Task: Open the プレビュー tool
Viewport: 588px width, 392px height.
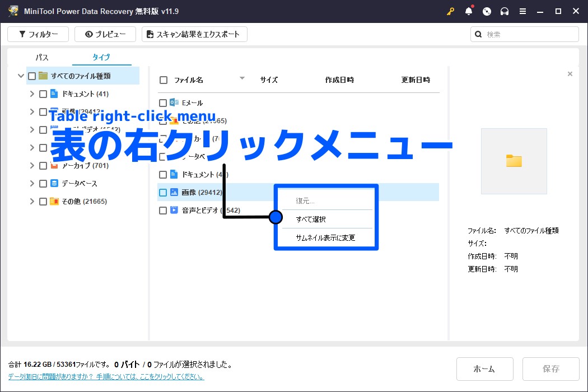Action: coord(105,34)
